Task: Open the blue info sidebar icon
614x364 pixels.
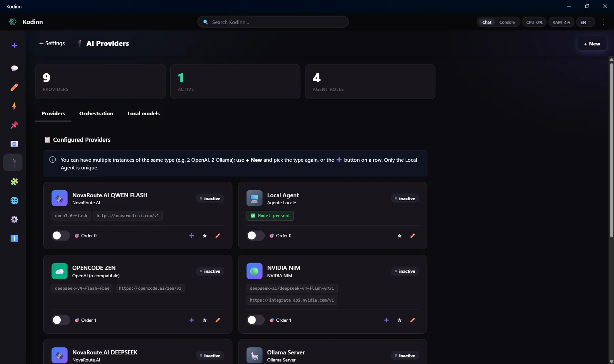Action: point(14,238)
